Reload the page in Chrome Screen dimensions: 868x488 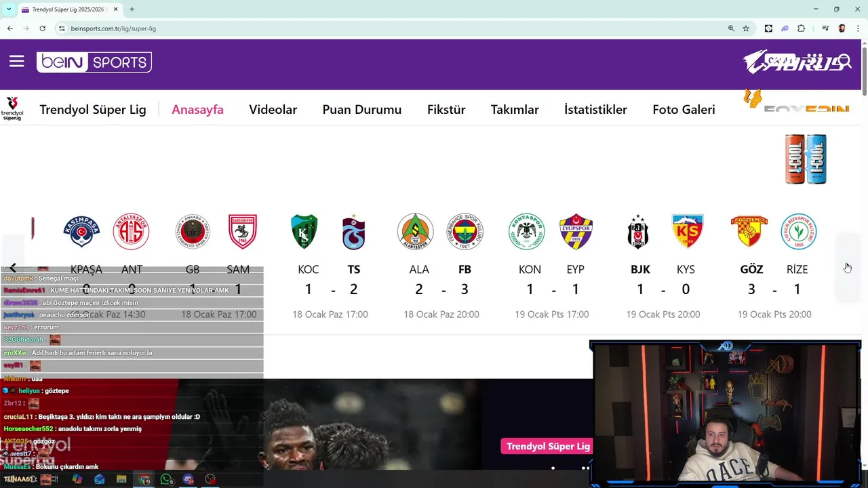pos(42,28)
